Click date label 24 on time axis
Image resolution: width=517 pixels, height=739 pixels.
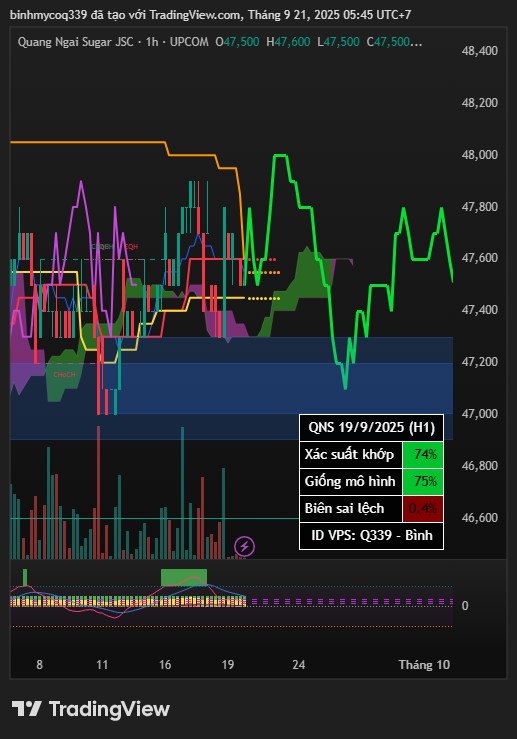click(299, 665)
